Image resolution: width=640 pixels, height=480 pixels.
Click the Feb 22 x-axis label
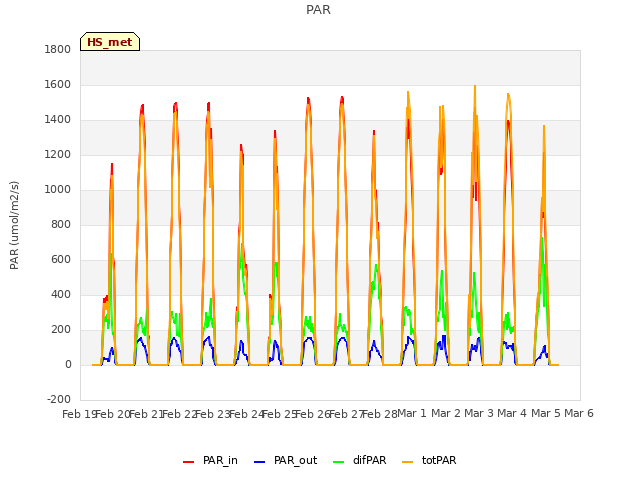(179, 414)
